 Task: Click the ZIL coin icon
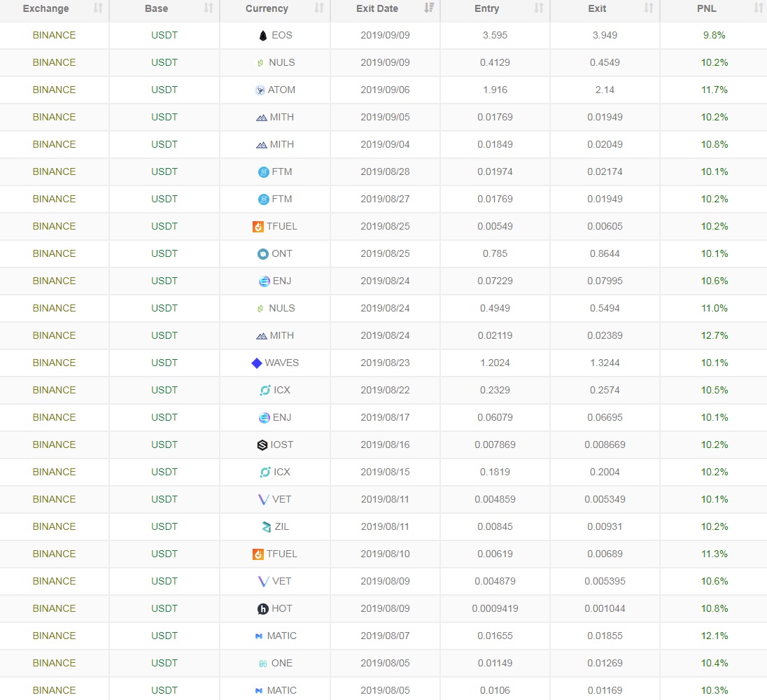(x=267, y=527)
